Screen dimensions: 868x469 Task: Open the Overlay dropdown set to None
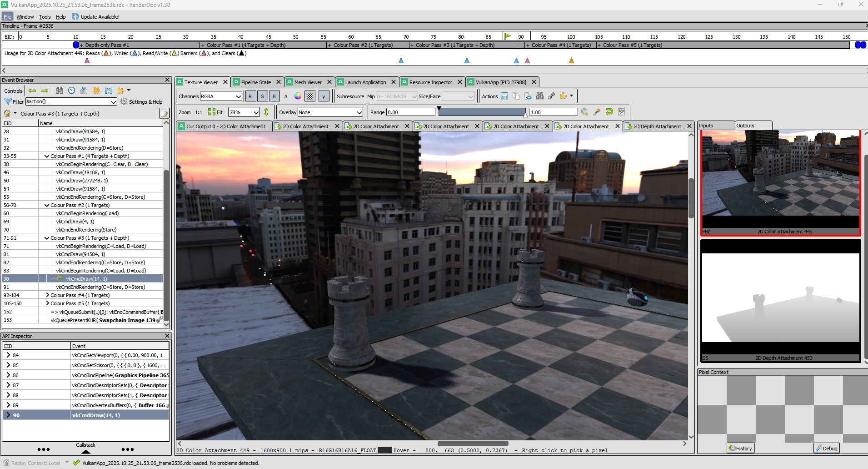[330, 112]
